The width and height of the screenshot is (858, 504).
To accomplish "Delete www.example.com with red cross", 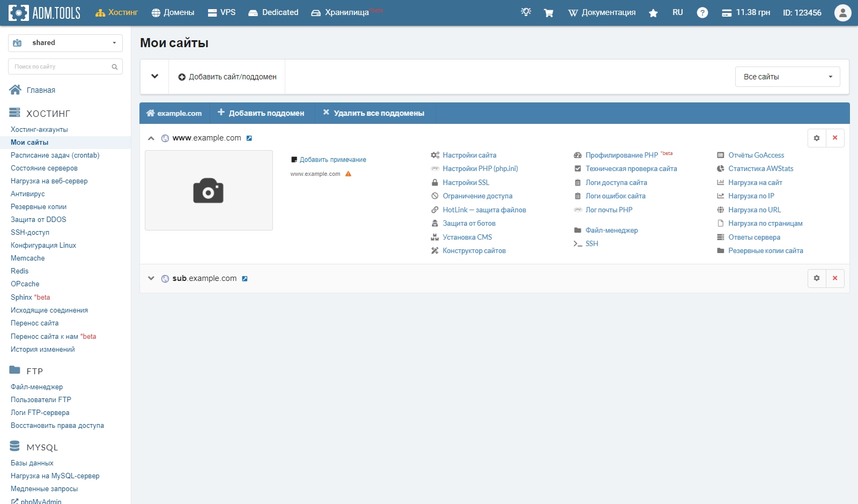I will [x=835, y=138].
